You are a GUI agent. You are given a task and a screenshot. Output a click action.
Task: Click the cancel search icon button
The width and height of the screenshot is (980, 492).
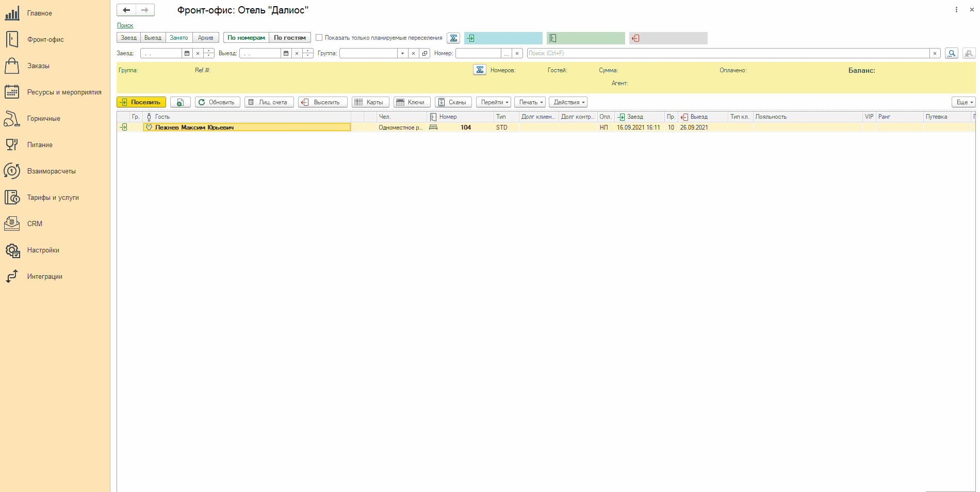click(969, 53)
